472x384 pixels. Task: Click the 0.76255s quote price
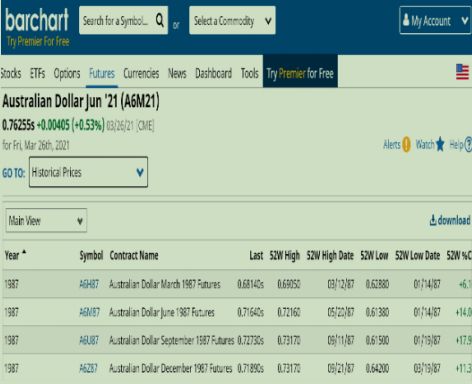pyautogui.click(x=18, y=125)
